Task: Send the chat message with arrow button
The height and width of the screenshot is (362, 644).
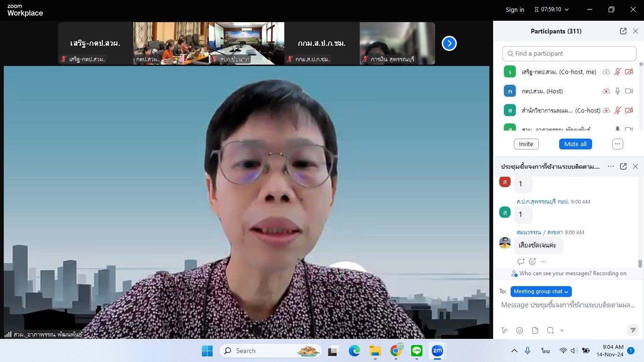Action: 633,330
